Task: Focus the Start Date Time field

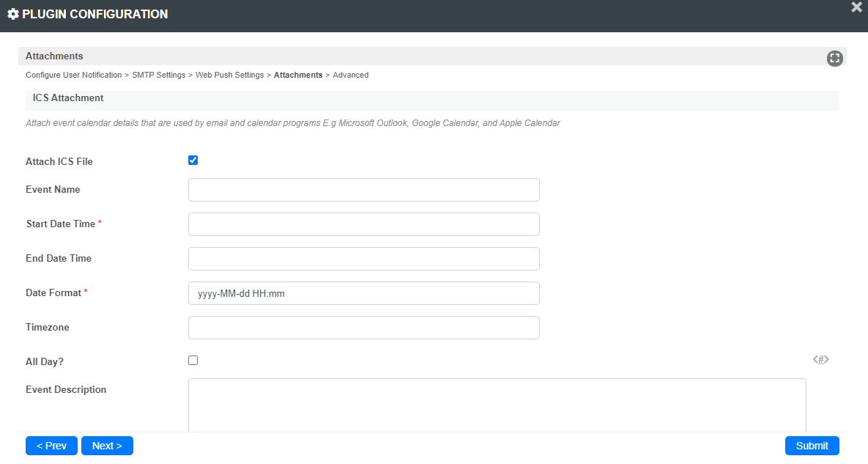Action: click(364, 224)
